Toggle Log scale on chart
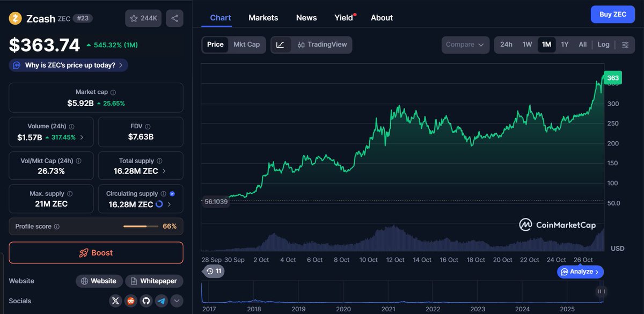The height and width of the screenshot is (314, 644). pyautogui.click(x=604, y=45)
